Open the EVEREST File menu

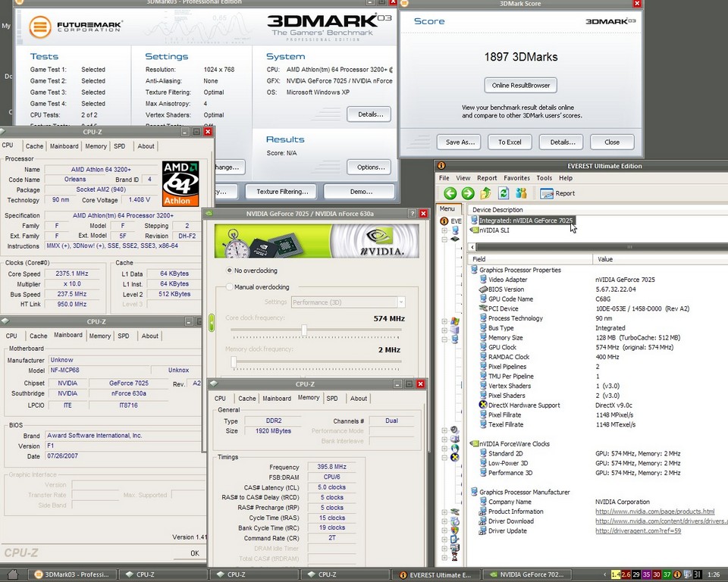click(444, 178)
